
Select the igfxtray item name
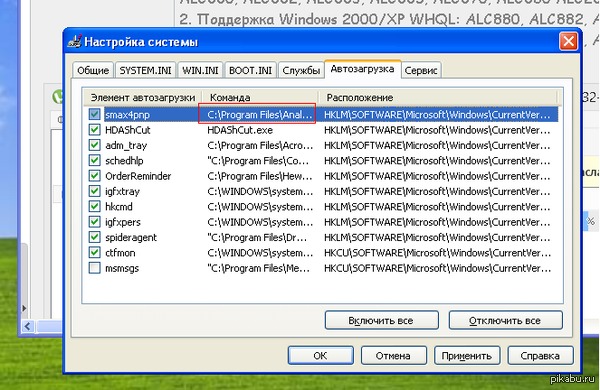click(x=122, y=191)
